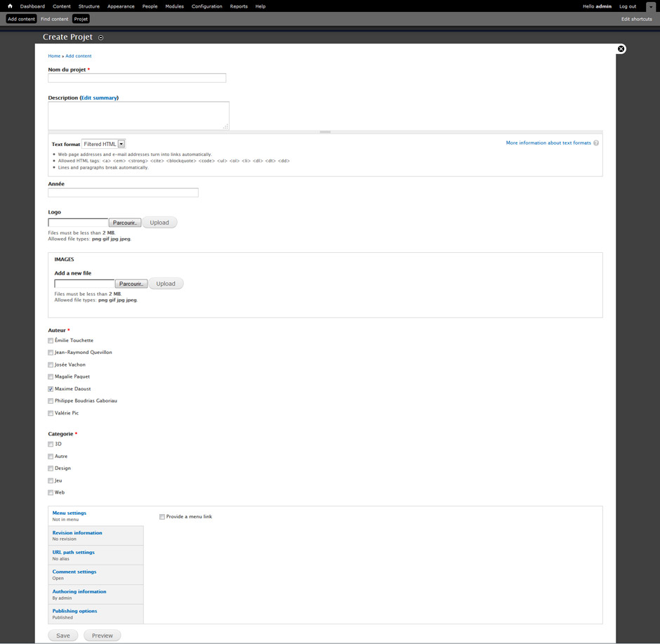Open the Modules menu

174,6
